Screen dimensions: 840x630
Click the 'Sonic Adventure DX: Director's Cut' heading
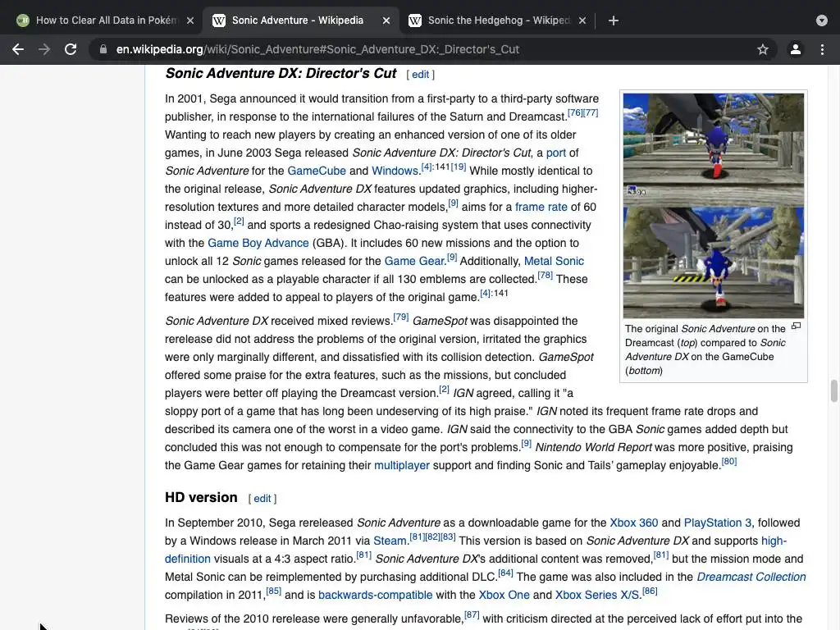281,73
